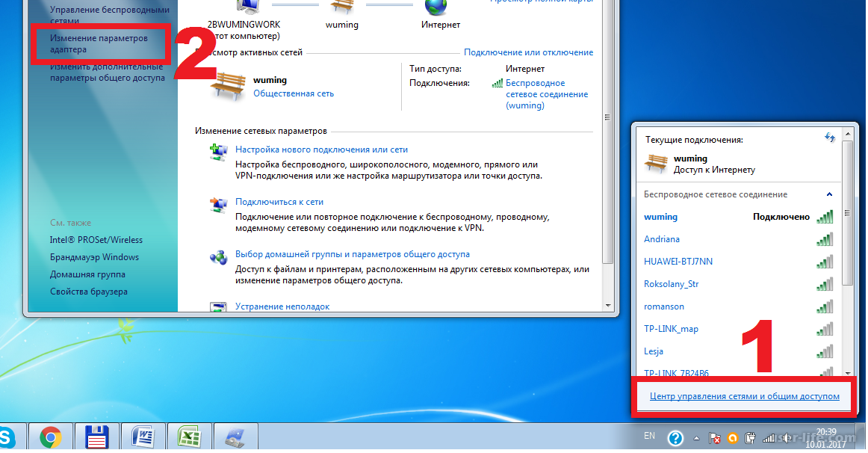Click the network list scrollbar up arrow
The image size is (868, 453).
[x=848, y=134]
